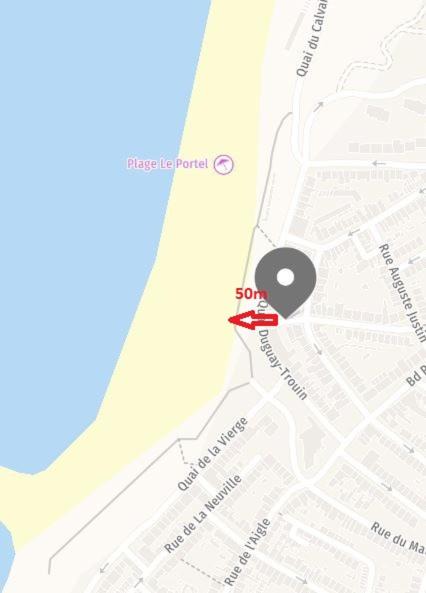Click the Duguay-Trouin street label

tap(283, 365)
